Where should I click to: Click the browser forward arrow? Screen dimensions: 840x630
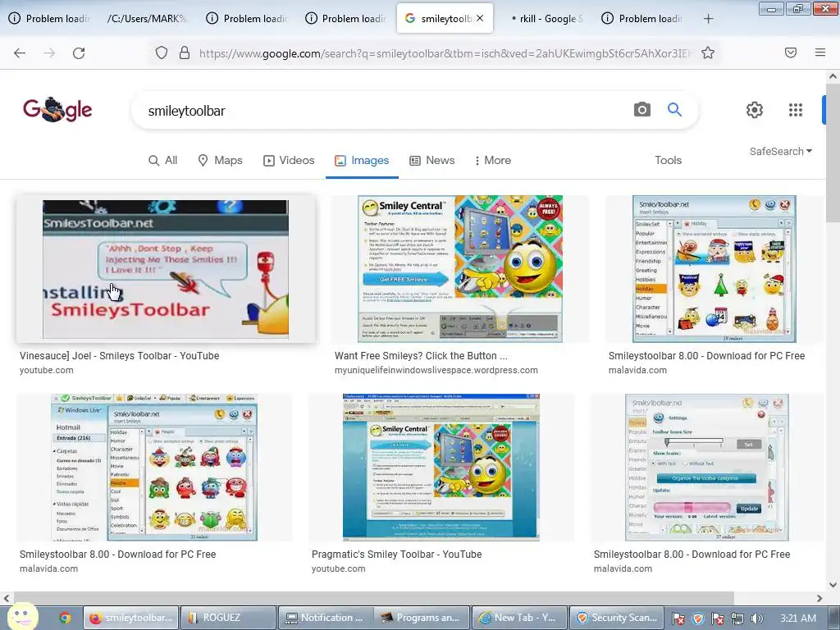[49, 53]
